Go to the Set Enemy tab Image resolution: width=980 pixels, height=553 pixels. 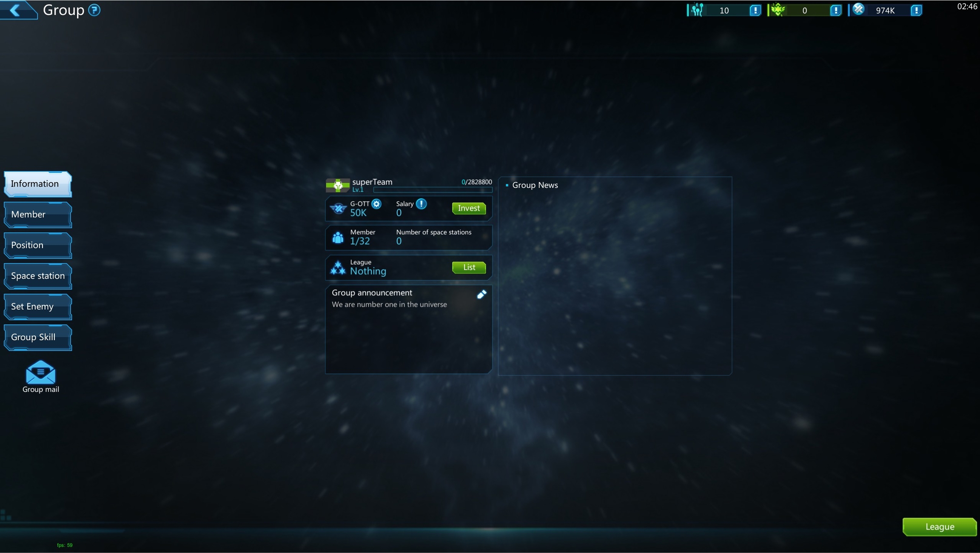click(x=37, y=307)
